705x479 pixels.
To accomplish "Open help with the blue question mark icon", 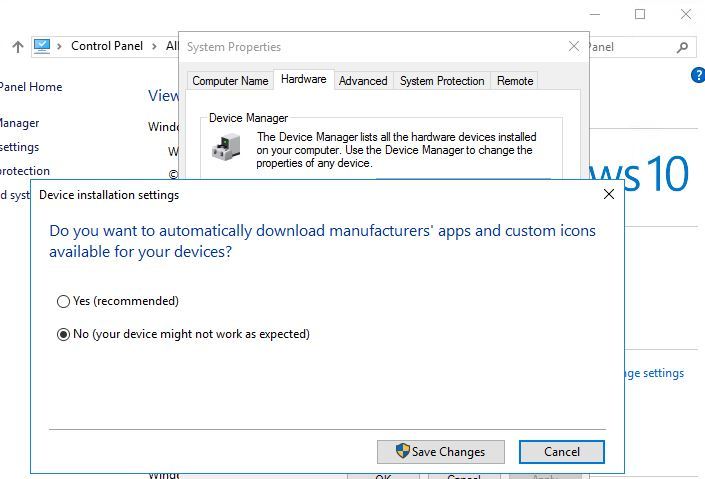I will 698,76.
